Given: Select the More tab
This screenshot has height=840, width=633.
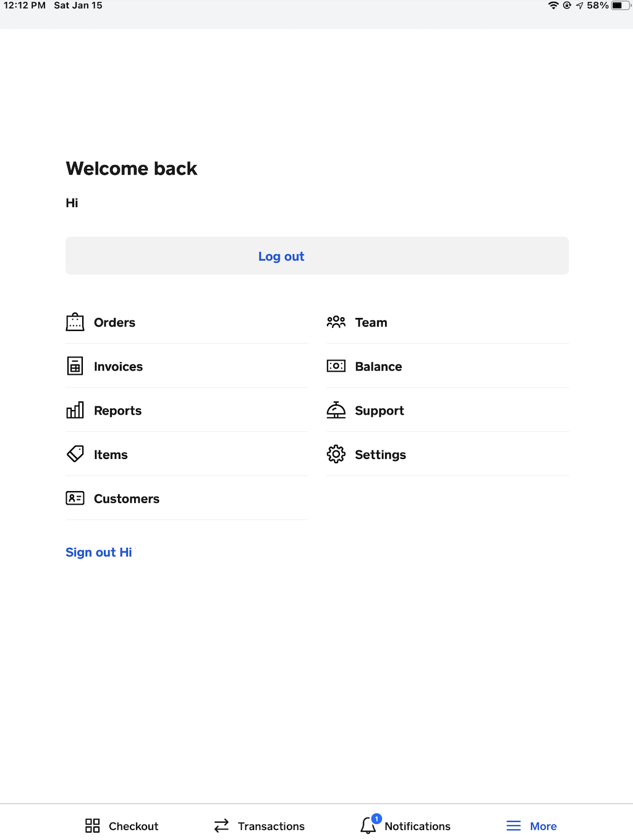Looking at the screenshot, I should (532, 826).
